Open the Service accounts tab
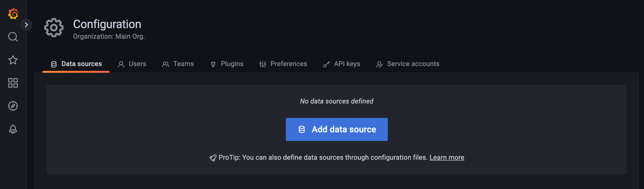Viewport: 644px width, 189px height. [x=407, y=64]
